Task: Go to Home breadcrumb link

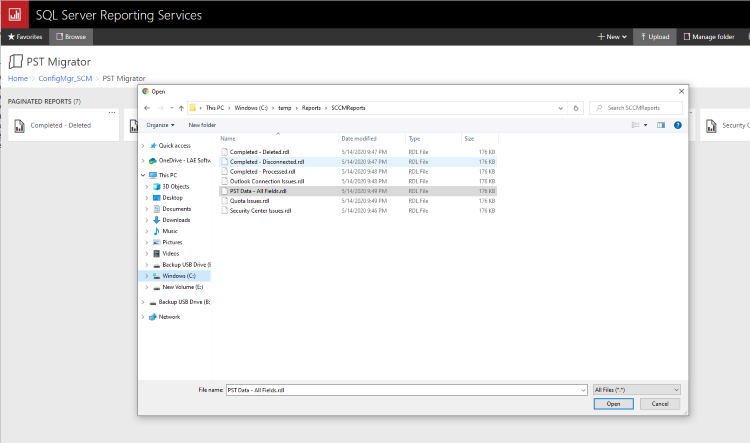Action: coord(18,78)
